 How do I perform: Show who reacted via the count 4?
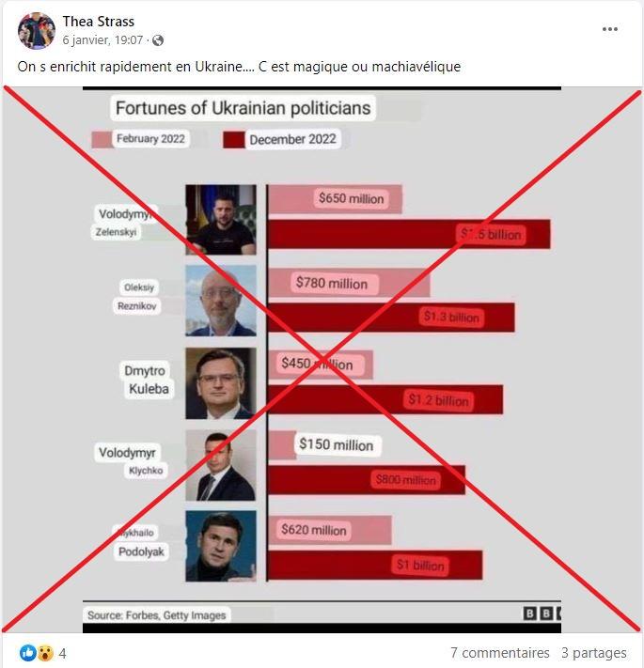(63, 653)
